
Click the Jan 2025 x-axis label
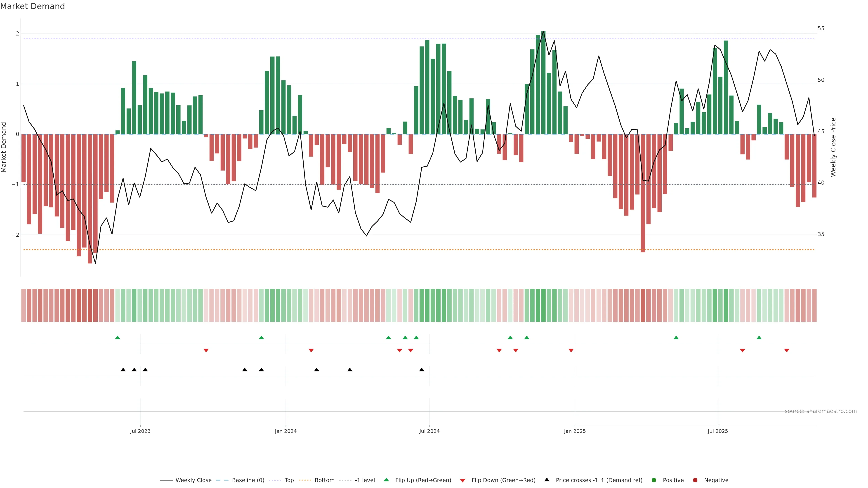click(x=575, y=431)
